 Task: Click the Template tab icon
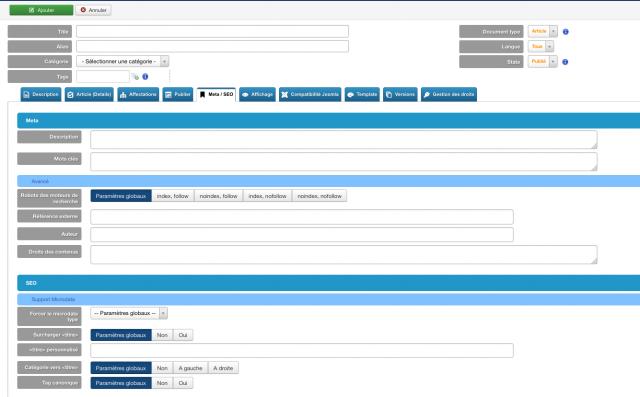(x=350, y=95)
